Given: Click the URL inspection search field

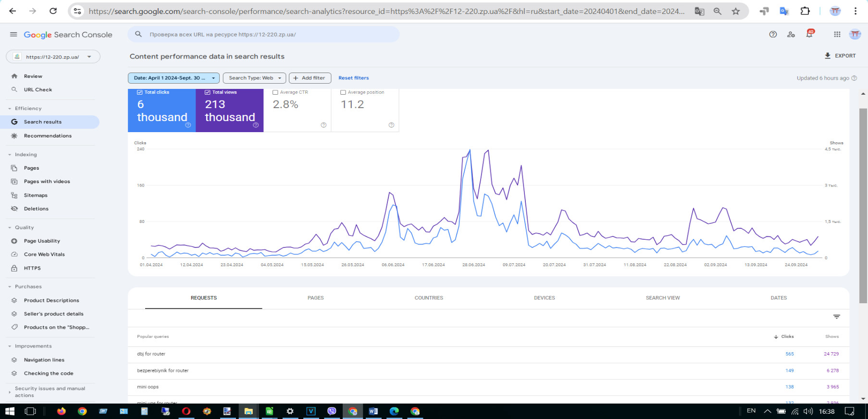Looking at the screenshot, I should (263, 34).
